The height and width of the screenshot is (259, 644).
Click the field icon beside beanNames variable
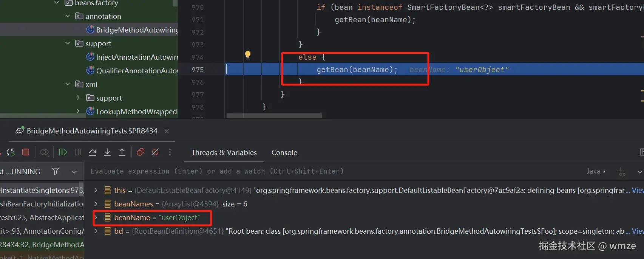pos(108,204)
